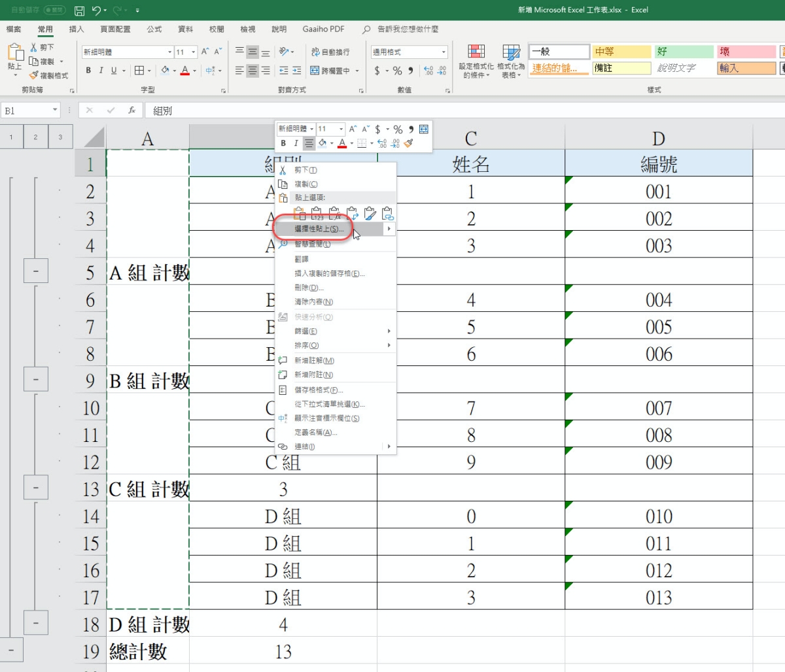Select 選擇性貼上 in the context menu
785x672 pixels.
319,229
